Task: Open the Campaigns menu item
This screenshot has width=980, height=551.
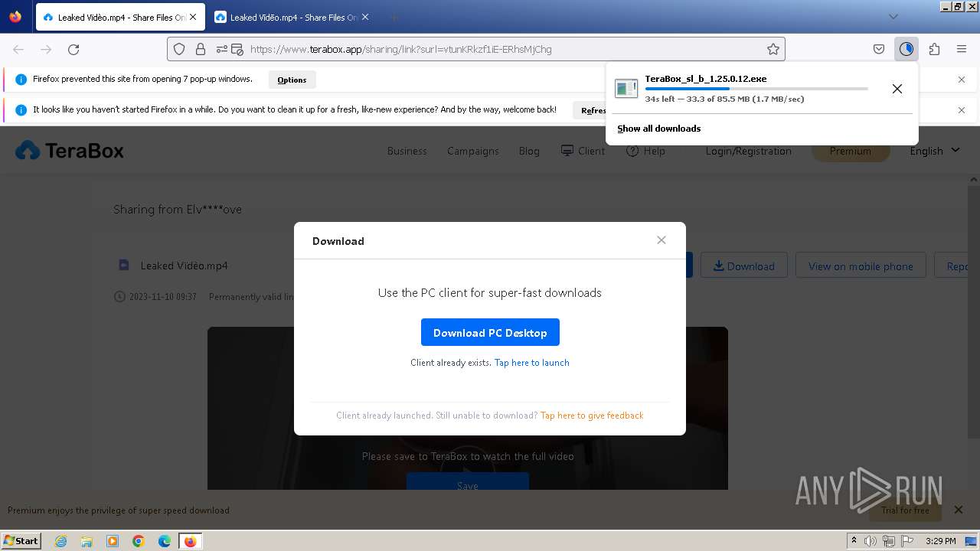Action: click(473, 151)
